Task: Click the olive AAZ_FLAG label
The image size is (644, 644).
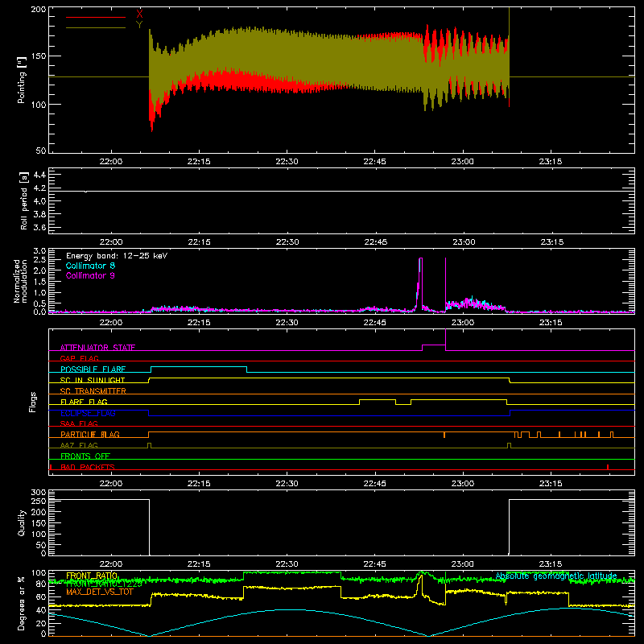Action: [79, 445]
